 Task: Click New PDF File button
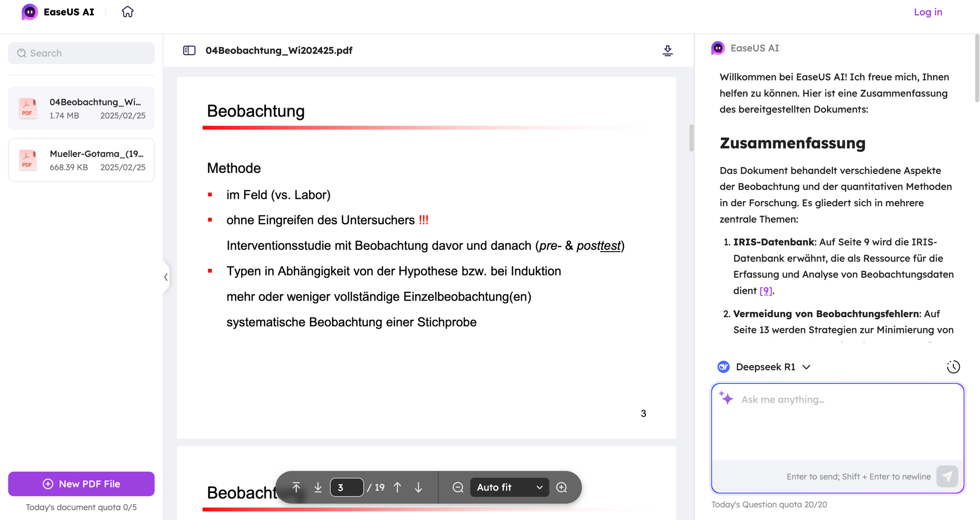tap(81, 484)
